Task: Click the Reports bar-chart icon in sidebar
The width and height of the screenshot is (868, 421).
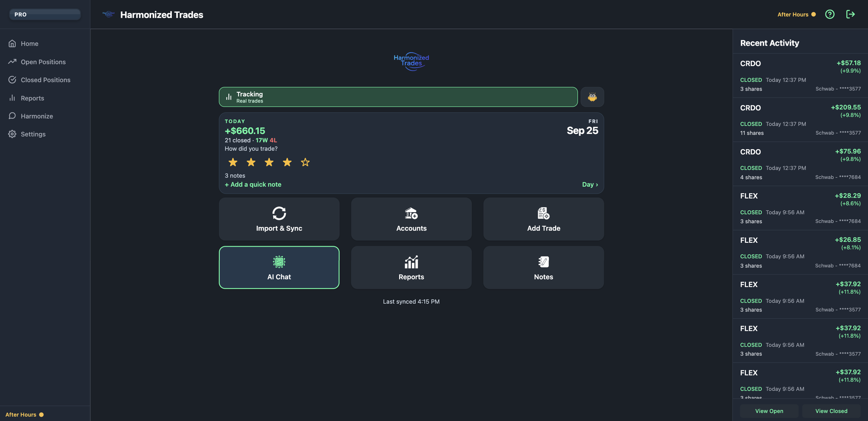Action: click(x=12, y=98)
